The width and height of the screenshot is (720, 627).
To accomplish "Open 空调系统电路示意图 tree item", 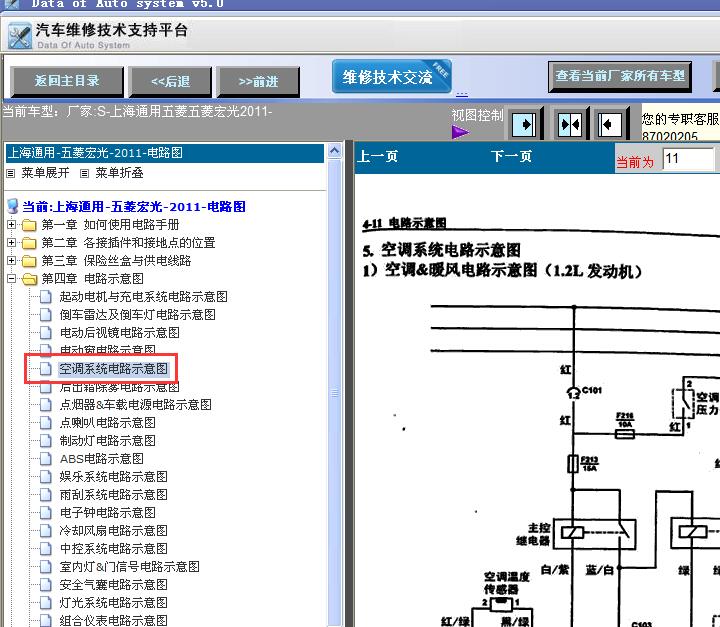I will (x=113, y=368).
